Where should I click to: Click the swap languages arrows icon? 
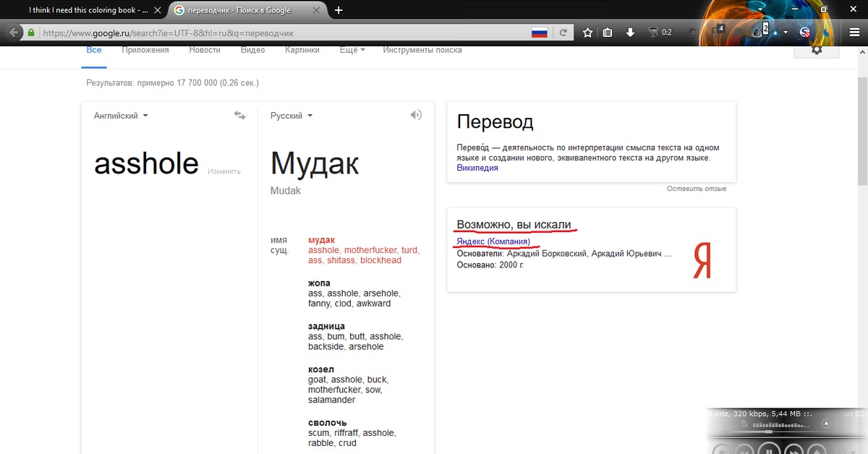[x=239, y=116]
